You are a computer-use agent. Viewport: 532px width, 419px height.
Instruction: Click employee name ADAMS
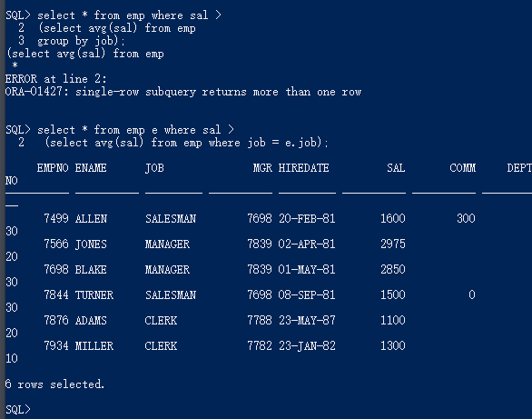click(91, 320)
